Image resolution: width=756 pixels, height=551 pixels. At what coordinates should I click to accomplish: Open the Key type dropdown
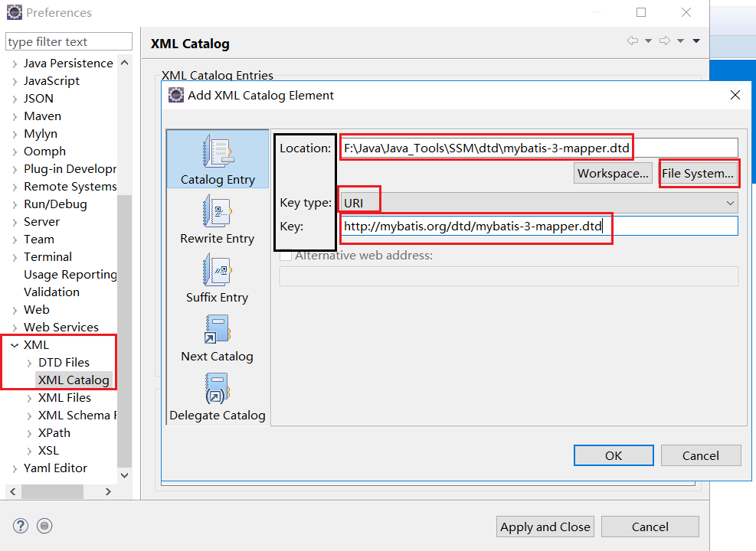539,203
